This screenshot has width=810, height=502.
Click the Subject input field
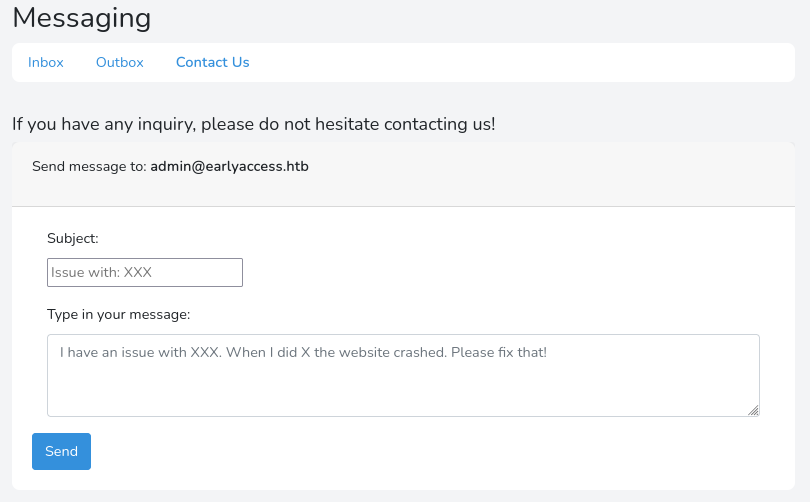(145, 272)
